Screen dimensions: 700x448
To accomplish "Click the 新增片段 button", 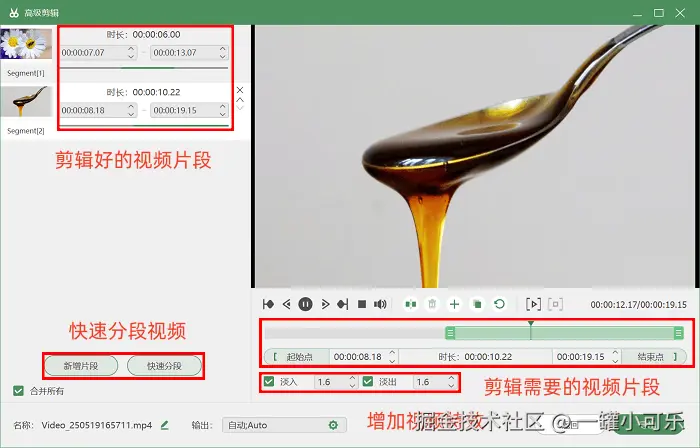I will (81, 366).
